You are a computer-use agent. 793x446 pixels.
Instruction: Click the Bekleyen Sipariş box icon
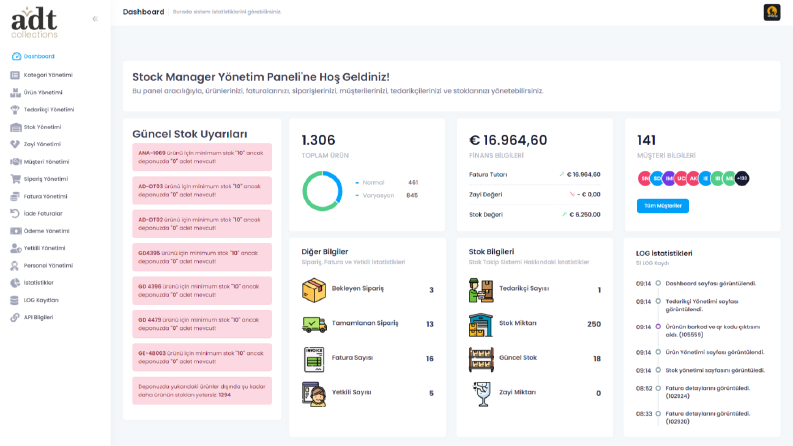pos(314,290)
